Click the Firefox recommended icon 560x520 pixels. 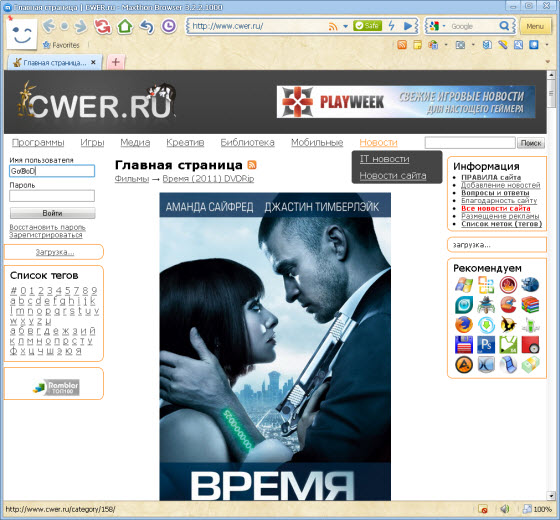pos(464,325)
